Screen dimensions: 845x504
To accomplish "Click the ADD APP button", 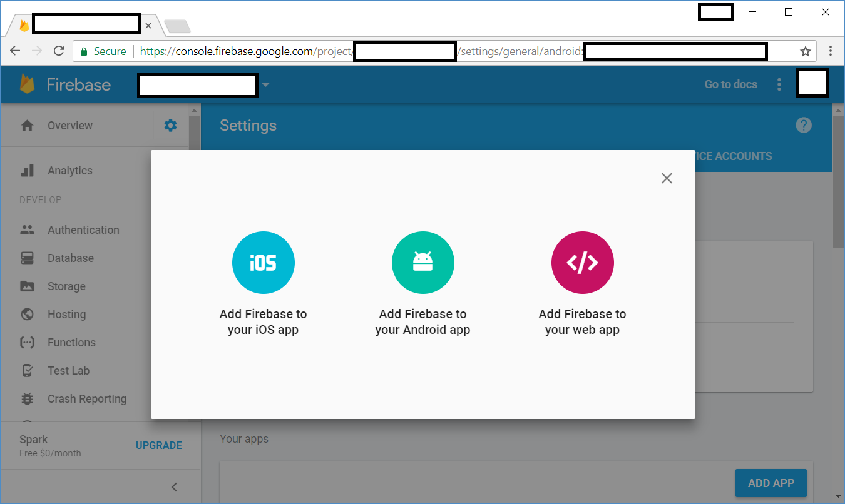I will pyautogui.click(x=771, y=483).
